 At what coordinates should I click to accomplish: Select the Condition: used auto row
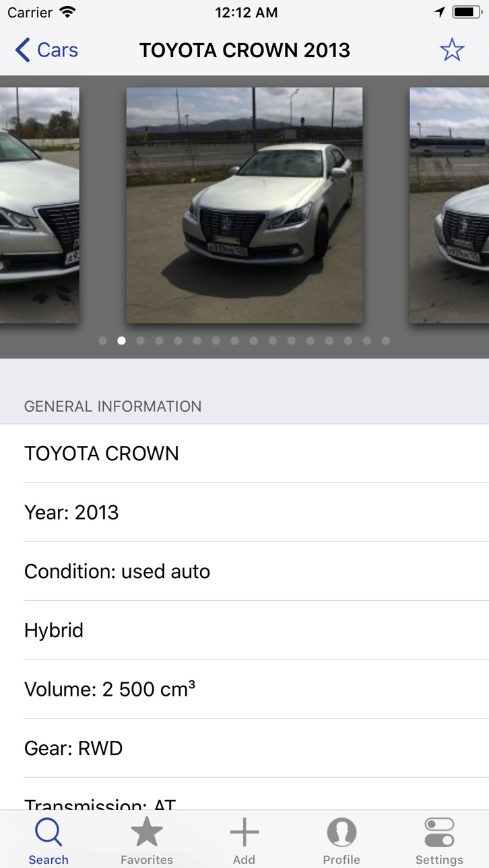click(244, 571)
